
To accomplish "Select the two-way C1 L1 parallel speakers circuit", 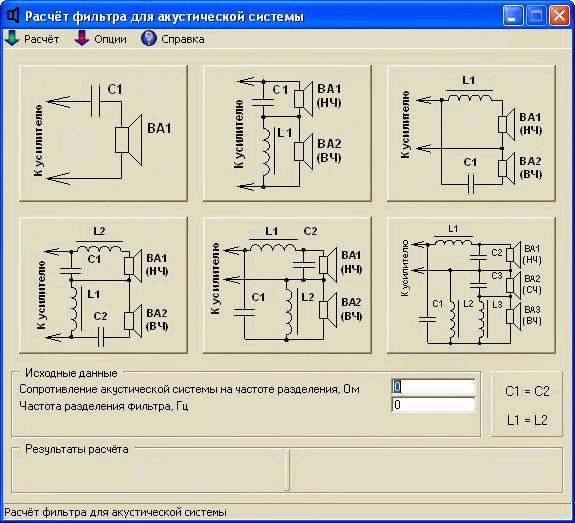I will [x=287, y=134].
